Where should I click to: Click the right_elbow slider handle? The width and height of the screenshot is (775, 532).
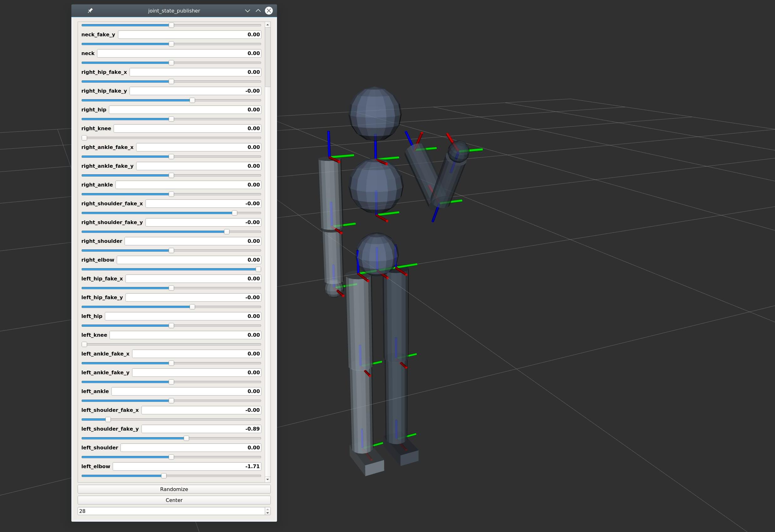click(259, 269)
